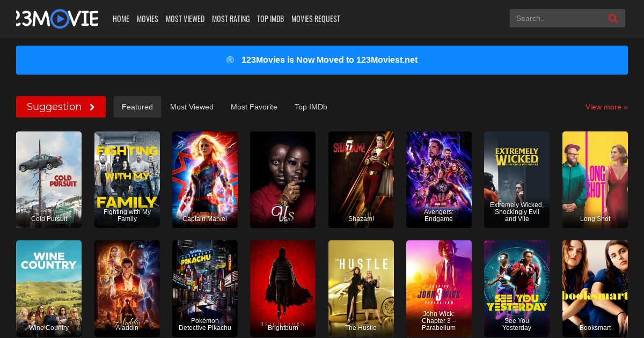Open the Us movie poster
The height and width of the screenshot is (338, 644).
pos(283,180)
